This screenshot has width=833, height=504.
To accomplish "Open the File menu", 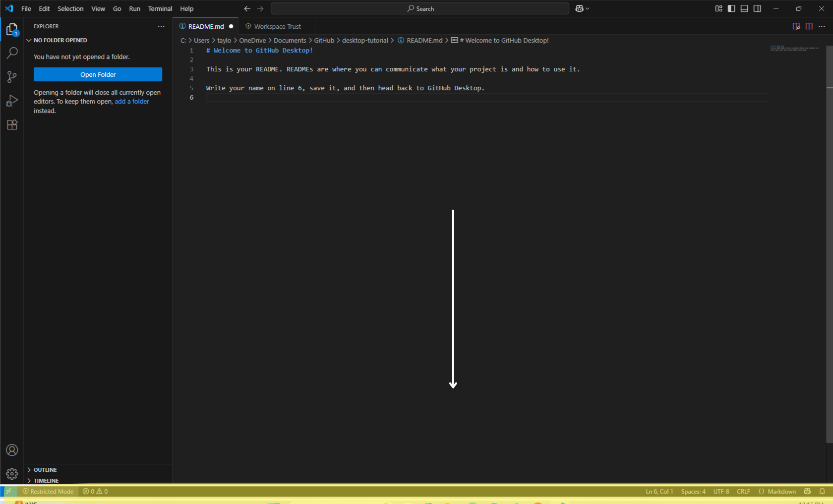I will (x=26, y=8).
